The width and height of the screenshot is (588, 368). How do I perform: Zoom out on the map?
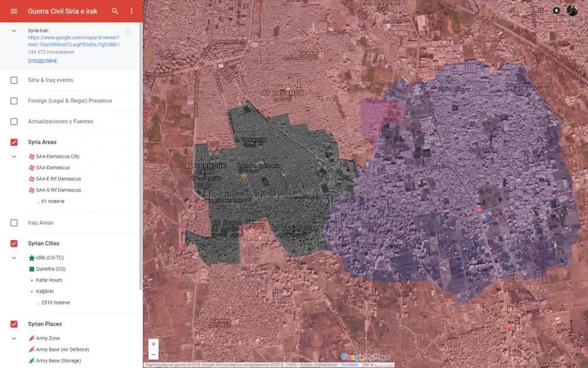tap(153, 354)
